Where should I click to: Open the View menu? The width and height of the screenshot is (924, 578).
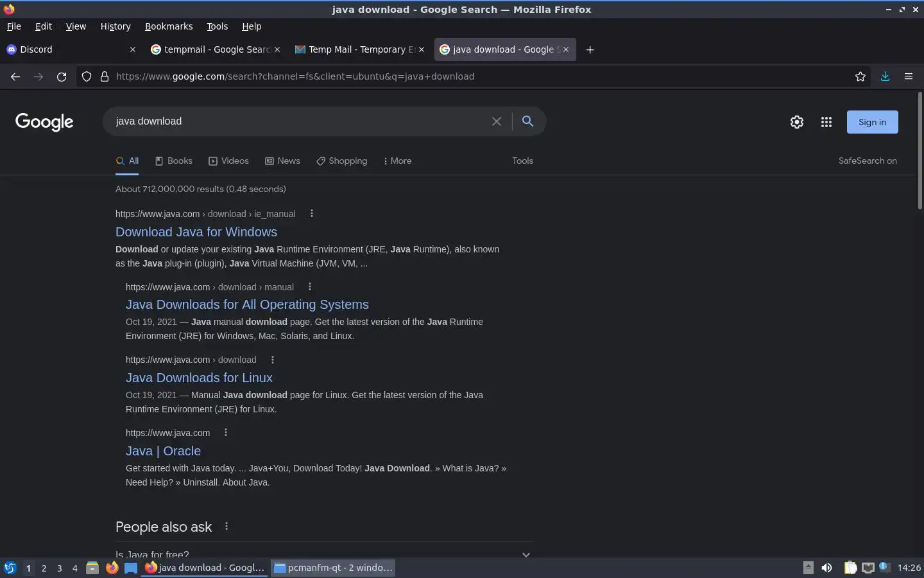point(76,26)
